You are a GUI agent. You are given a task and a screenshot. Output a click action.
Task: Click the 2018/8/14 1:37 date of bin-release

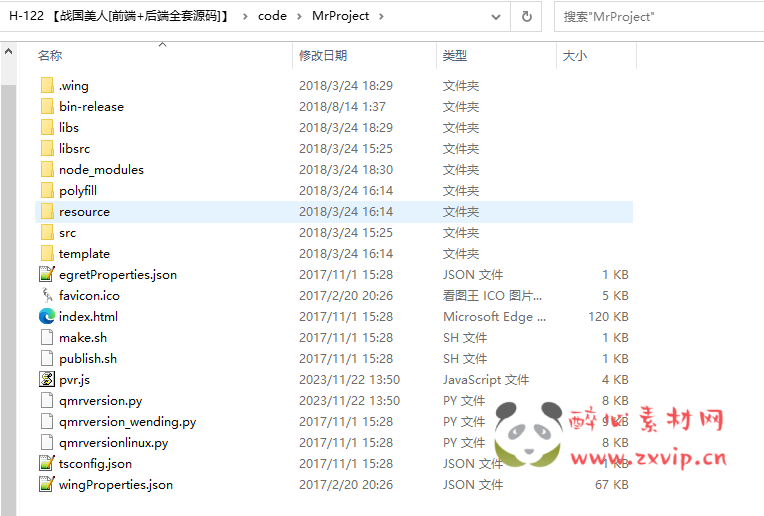(x=342, y=107)
